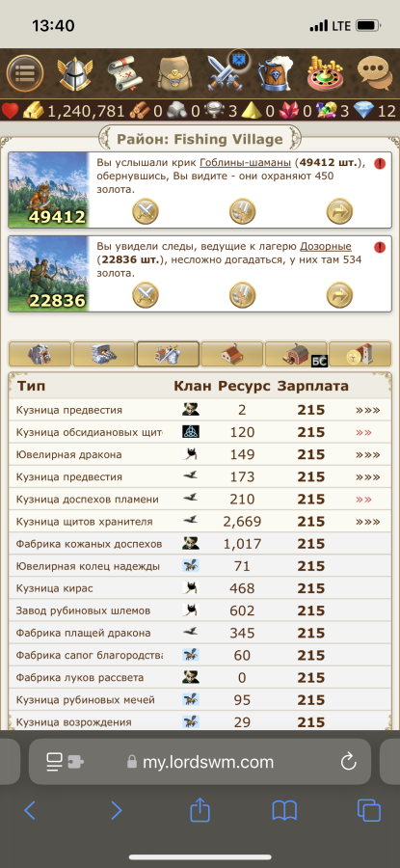Open the Гоблины-шаманы creature link
The width and height of the screenshot is (400, 868).
(245, 163)
